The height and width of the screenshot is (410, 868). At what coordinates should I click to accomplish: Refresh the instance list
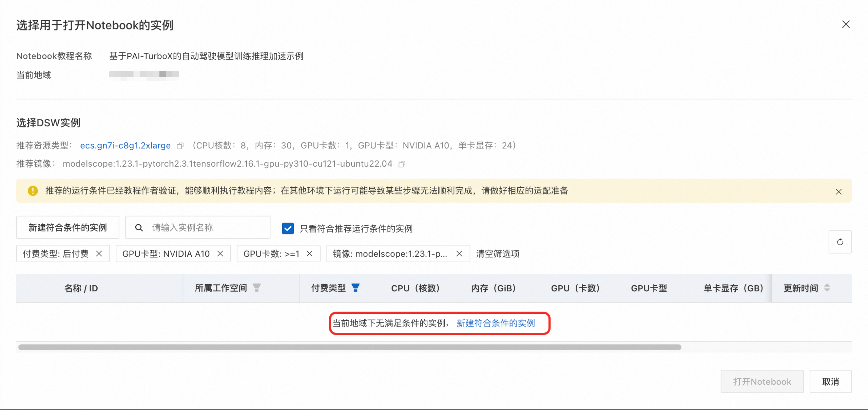click(840, 242)
